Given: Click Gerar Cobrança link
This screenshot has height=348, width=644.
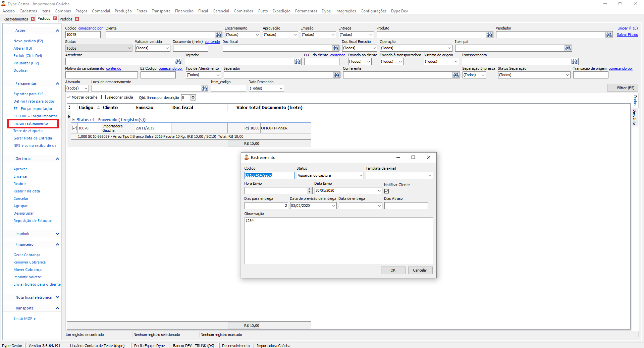Looking at the screenshot, I should [27, 255].
